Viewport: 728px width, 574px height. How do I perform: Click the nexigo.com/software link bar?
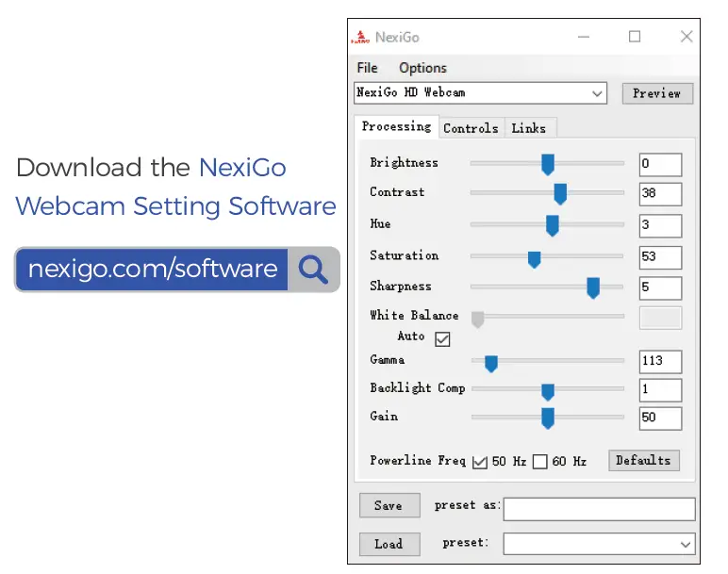point(152,270)
